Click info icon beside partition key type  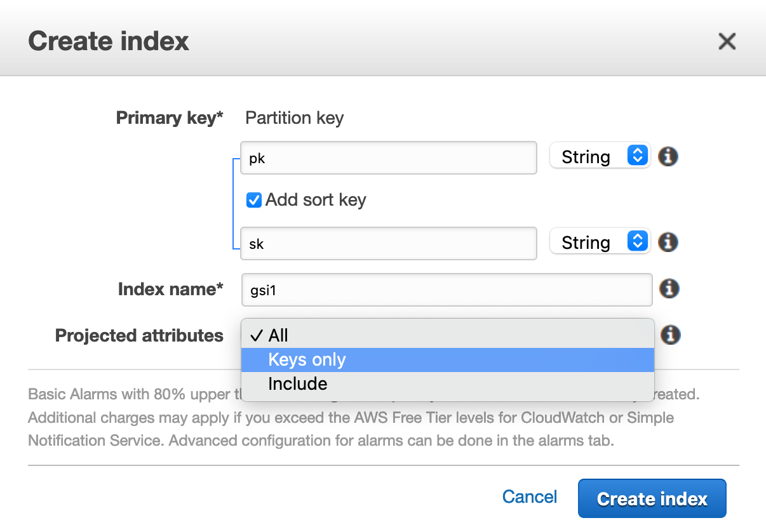click(x=668, y=156)
